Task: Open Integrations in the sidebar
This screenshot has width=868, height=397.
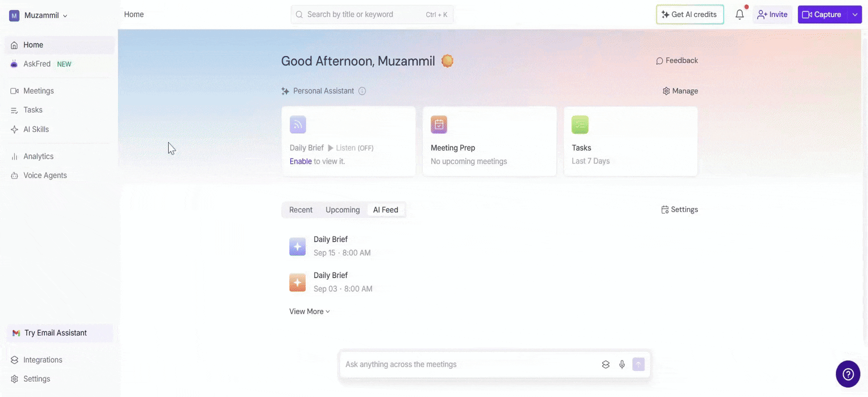Action: pyautogui.click(x=60, y=360)
